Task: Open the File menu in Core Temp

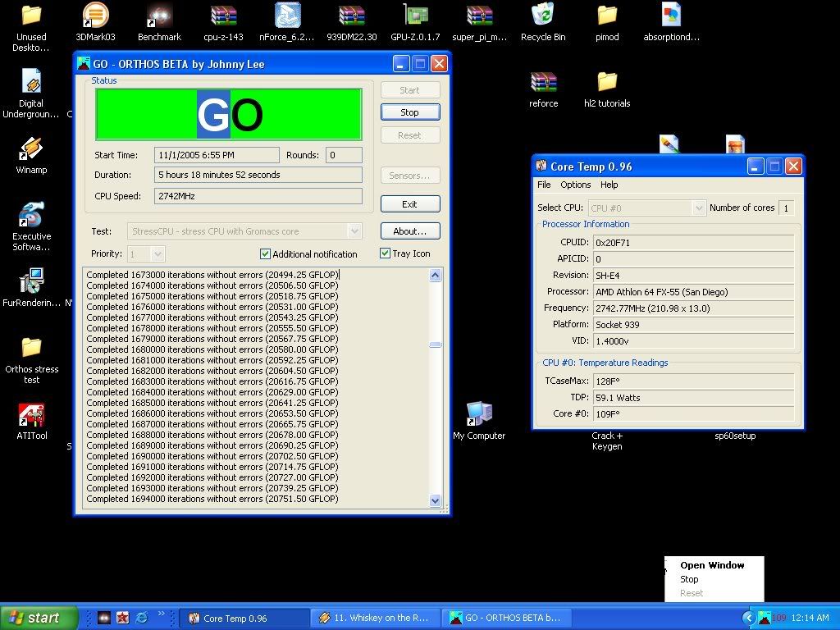Action: 544,185
